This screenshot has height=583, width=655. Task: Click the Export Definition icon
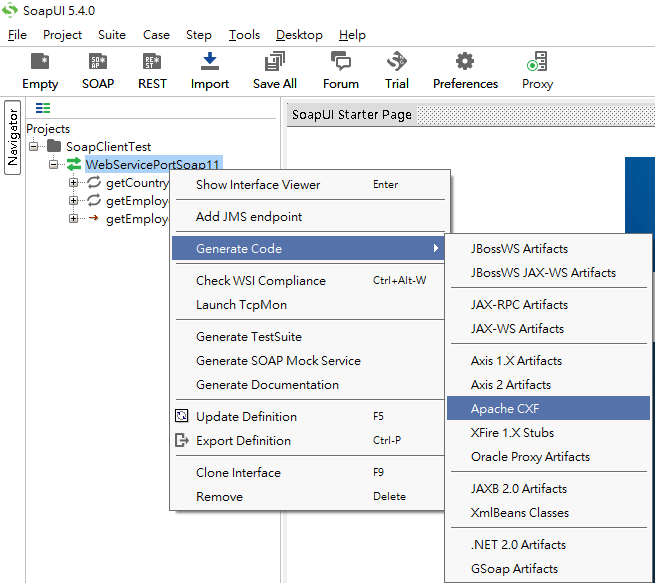tap(182, 440)
